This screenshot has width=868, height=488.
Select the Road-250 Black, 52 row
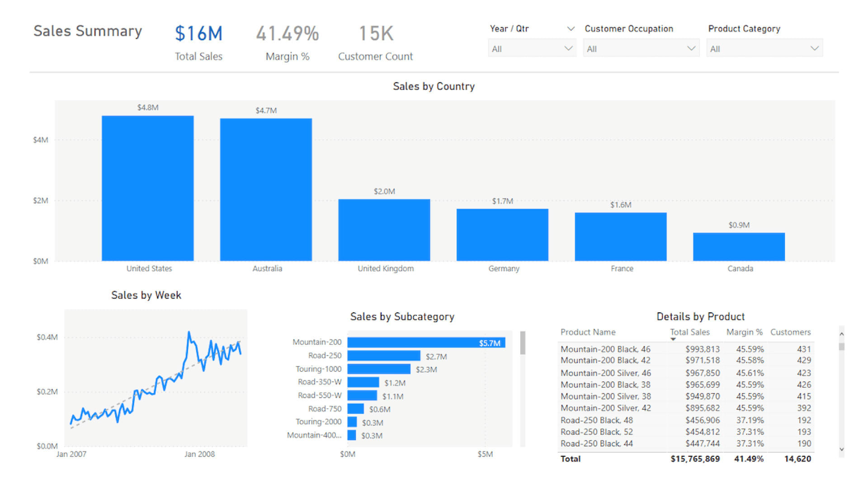596,432
